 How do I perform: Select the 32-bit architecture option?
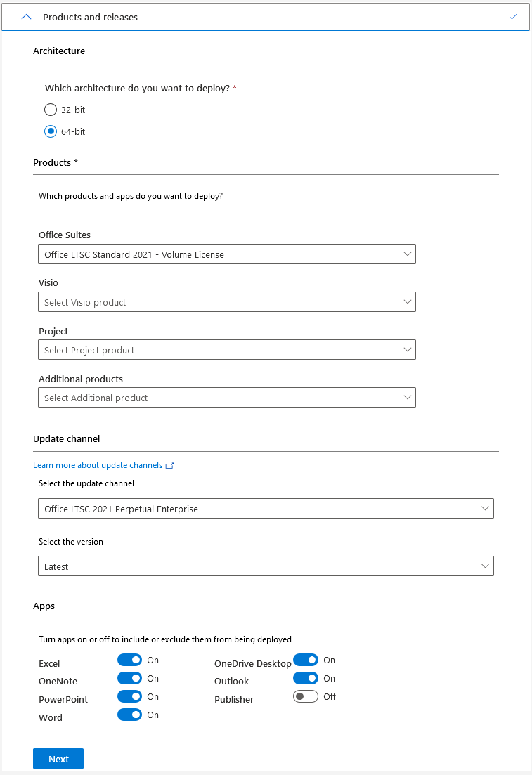(x=51, y=110)
